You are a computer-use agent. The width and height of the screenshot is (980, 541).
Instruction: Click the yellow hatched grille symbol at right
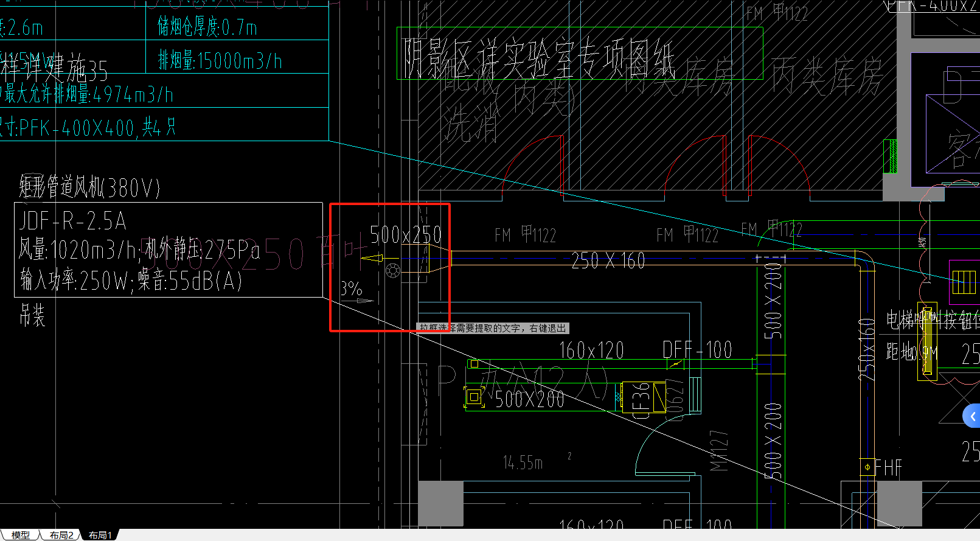click(x=964, y=282)
